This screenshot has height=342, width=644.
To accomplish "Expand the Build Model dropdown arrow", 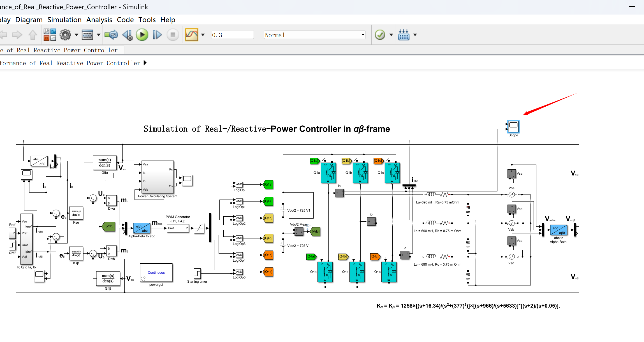I will tap(415, 35).
